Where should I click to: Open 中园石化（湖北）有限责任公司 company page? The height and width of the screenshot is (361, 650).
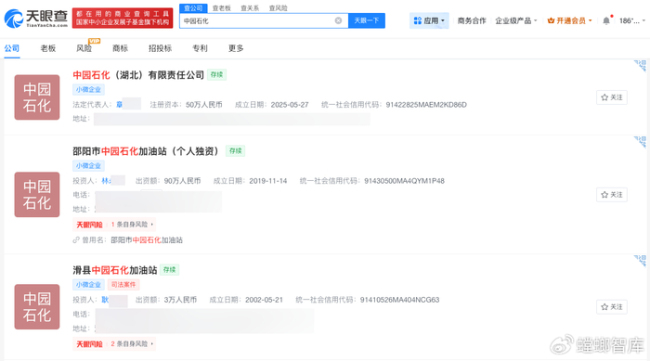click(138, 75)
